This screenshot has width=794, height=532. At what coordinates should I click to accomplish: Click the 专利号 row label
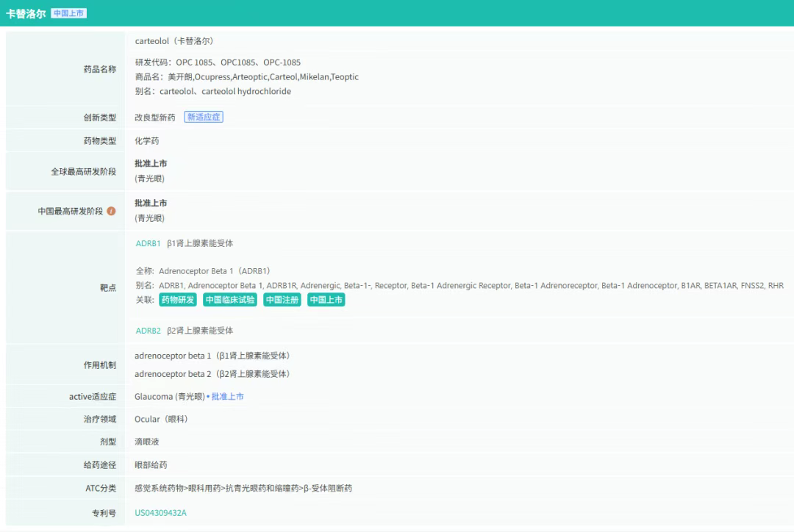(x=104, y=514)
